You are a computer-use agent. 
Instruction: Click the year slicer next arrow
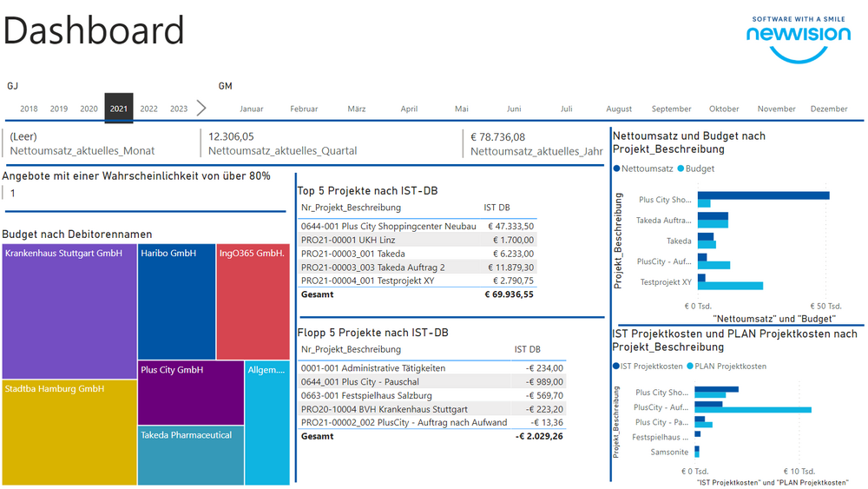(x=201, y=109)
